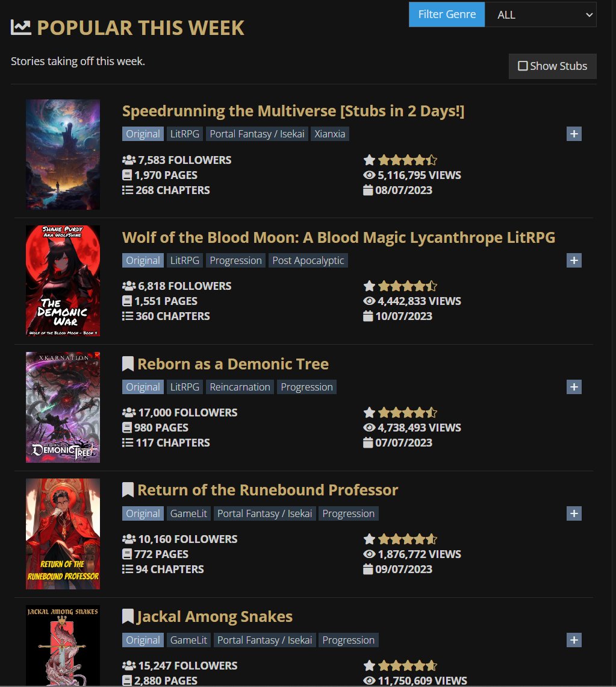
Task: Toggle the bookmark on Return of the Runebound Professor
Action: point(127,489)
